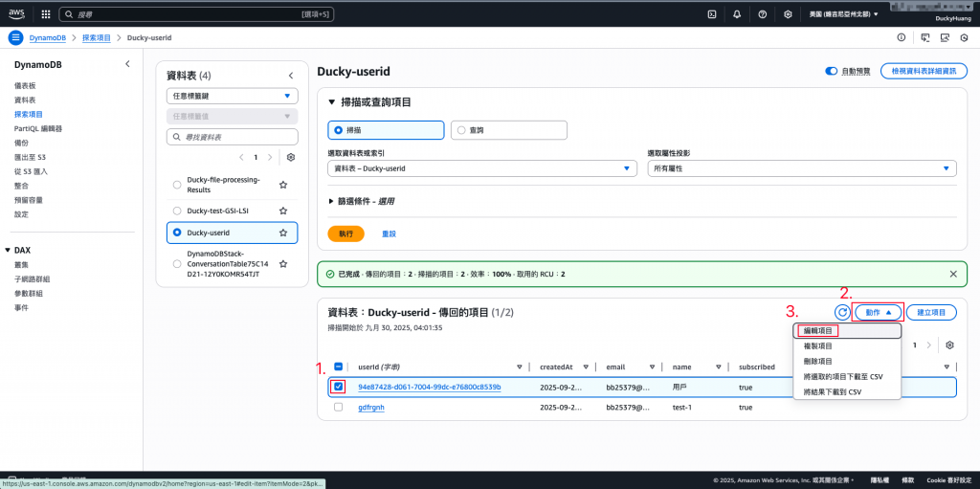Open items table preferences gear
980x489 pixels.
(x=950, y=345)
